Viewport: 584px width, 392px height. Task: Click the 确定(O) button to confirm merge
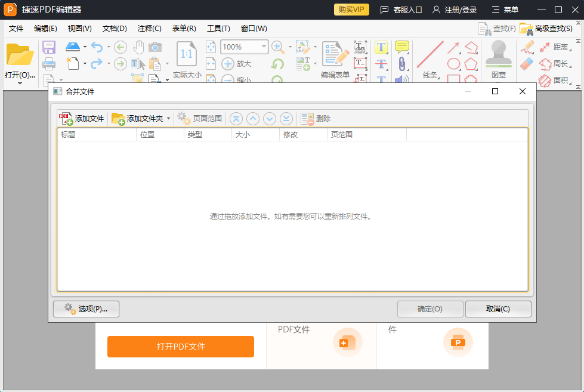pos(429,309)
